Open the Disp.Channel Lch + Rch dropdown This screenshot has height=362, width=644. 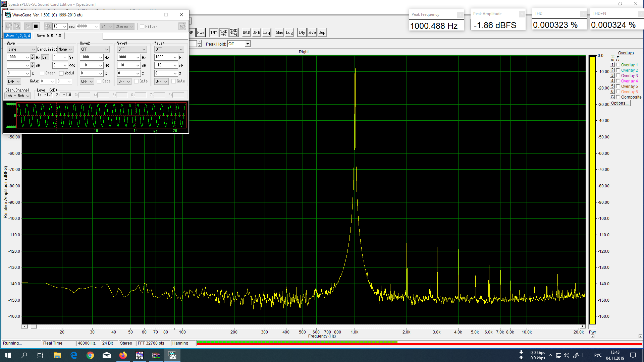pyautogui.click(x=18, y=96)
